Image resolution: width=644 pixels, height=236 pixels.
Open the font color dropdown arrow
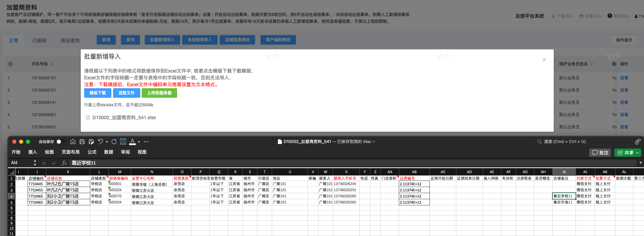[x=139, y=142]
